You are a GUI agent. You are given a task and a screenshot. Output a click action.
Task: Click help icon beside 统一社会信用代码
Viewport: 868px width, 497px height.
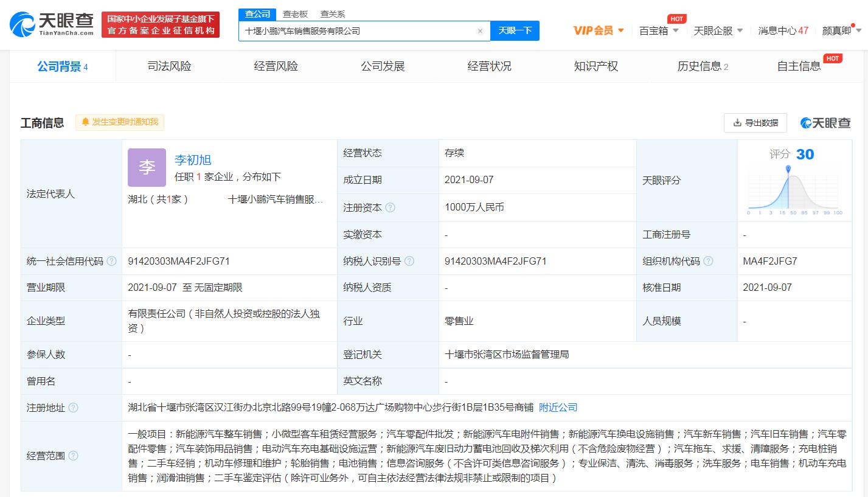[x=111, y=261]
